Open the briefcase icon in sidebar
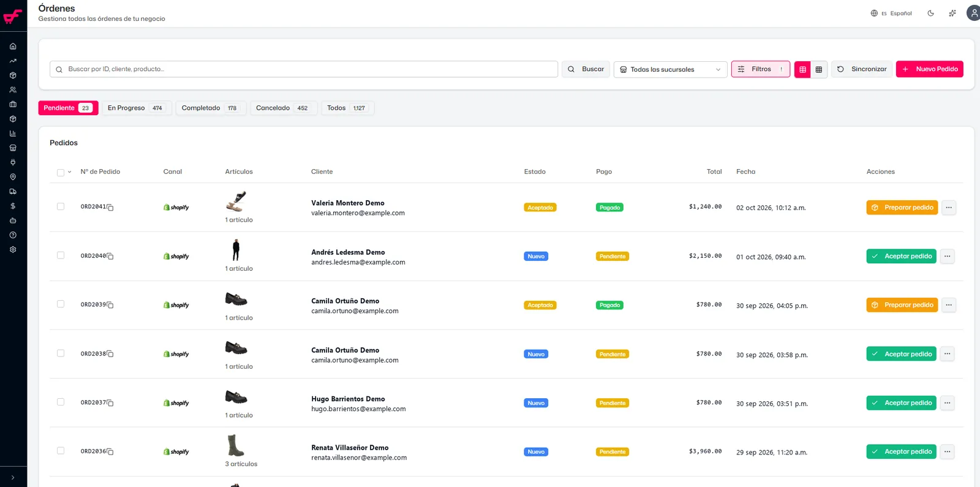Viewport: 980px width, 487px height. pyautogui.click(x=13, y=104)
